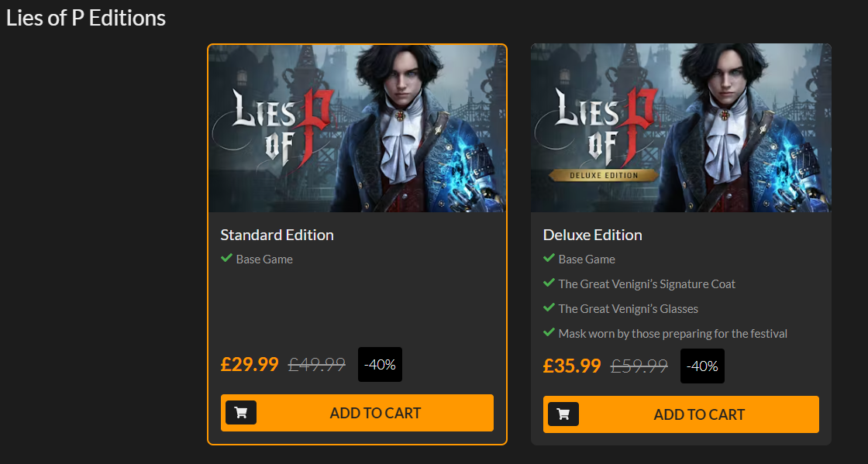This screenshot has height=464, width=868.
Task: Click the checkmark next to Signature Coat
Action: click(549, 284)
